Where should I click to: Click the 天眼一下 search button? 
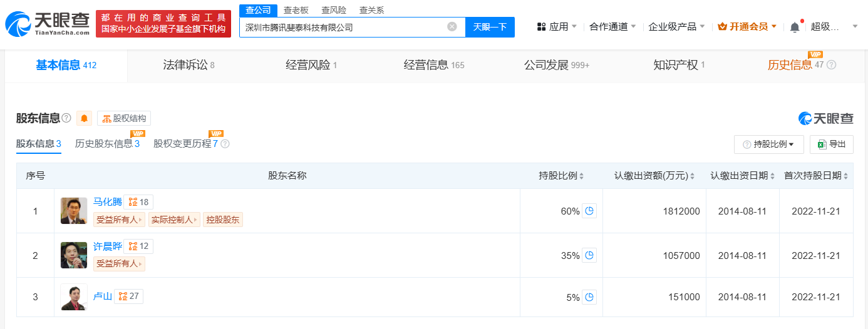click(x=490, y=27)
